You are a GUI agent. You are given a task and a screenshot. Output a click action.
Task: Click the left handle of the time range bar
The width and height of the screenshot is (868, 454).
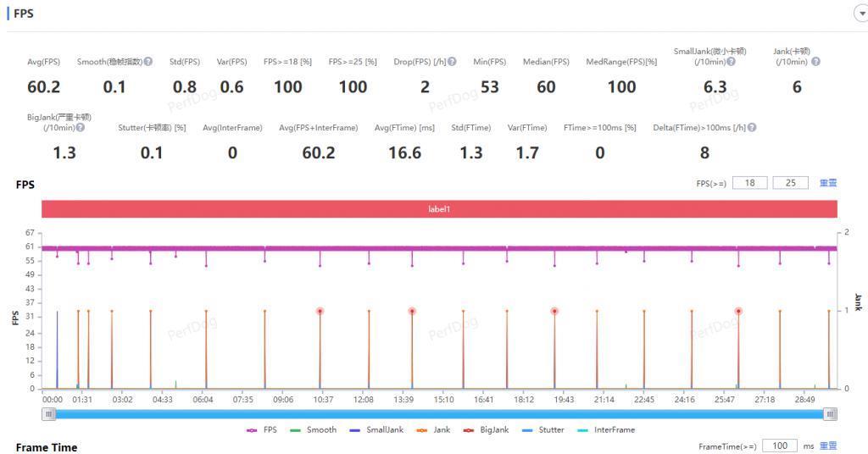coord(49,414)
